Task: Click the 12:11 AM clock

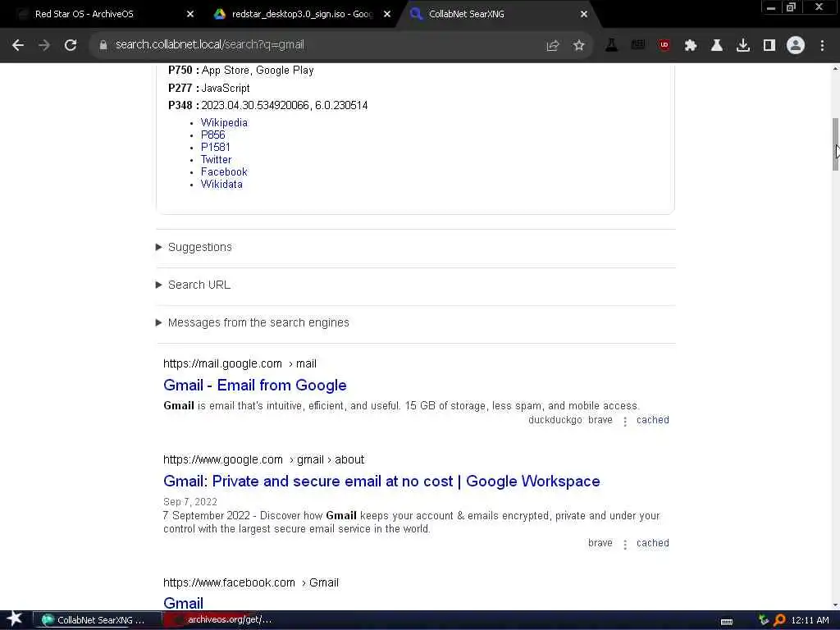Action: (x=810, y=620)
